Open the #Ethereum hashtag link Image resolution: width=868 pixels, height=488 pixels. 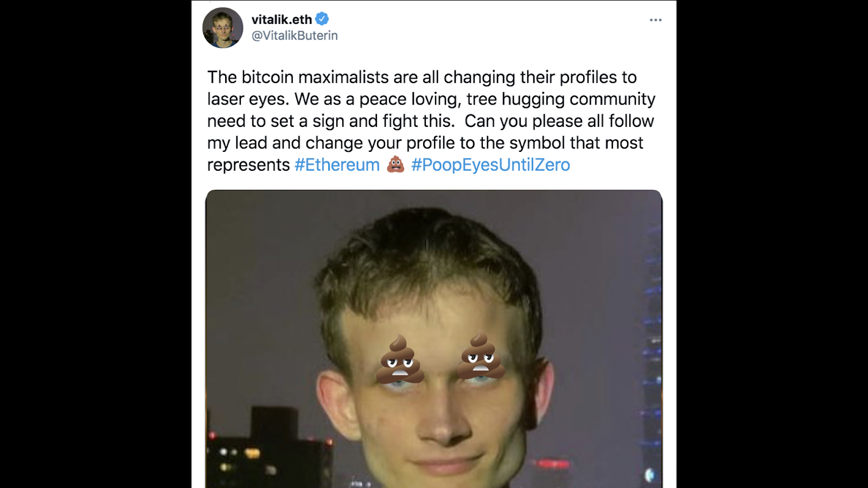[337, 165]
